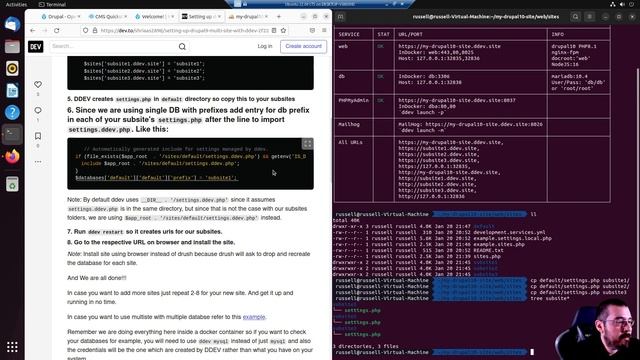Click the Log in link

point(265,47)
